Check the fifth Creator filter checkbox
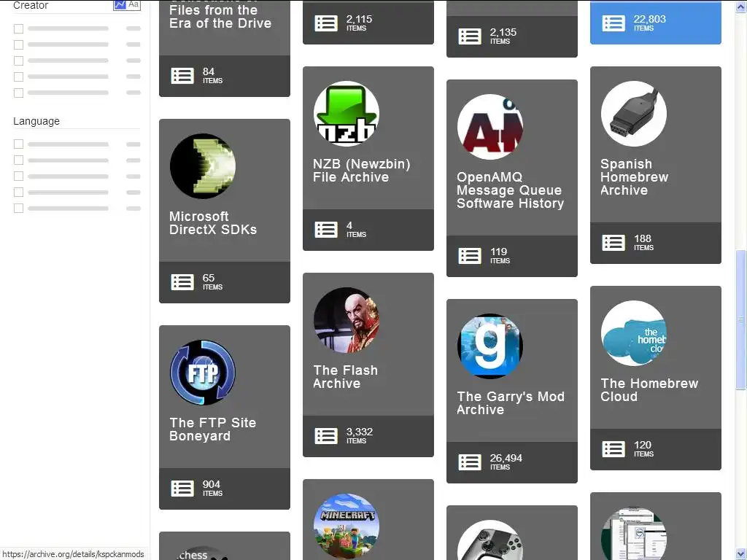This screenshot has width=747, height=560. [x=18, y=93]
